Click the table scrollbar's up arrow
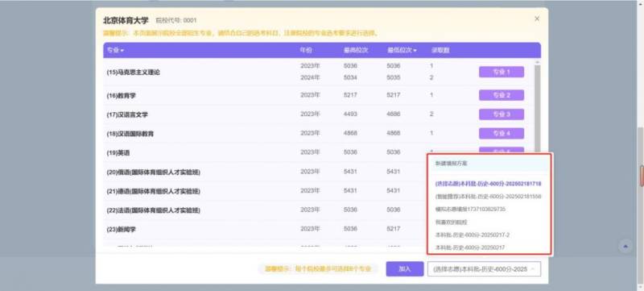Screen dimensions: 644x291 pos(537,62)
